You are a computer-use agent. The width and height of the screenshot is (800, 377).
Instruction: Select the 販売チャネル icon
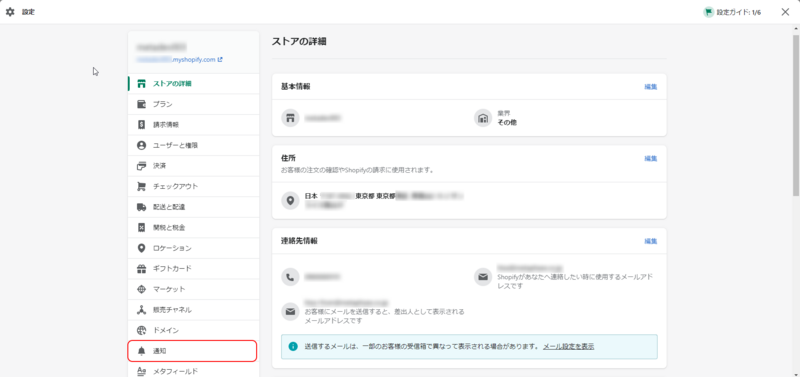(142, 310)
